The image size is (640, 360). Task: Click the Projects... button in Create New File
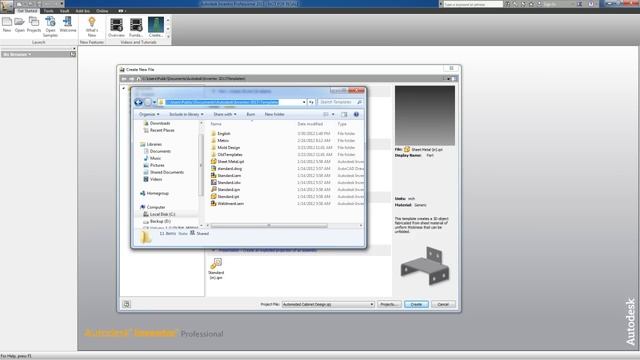[x=389, y=304]
